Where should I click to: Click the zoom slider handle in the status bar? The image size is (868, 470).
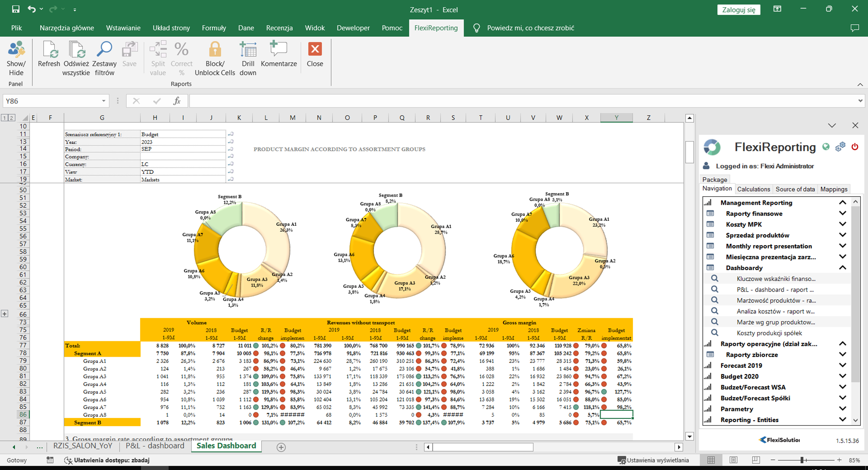click(x=802, y=460)
